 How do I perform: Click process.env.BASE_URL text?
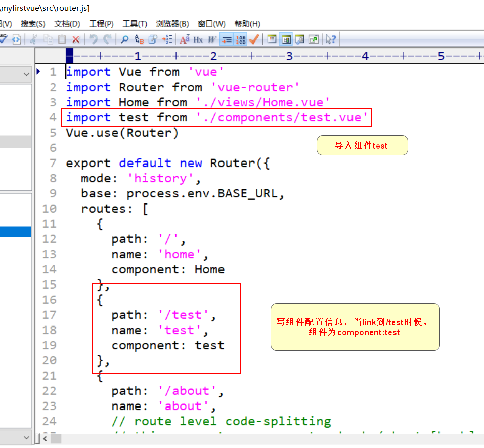[202, 193]
